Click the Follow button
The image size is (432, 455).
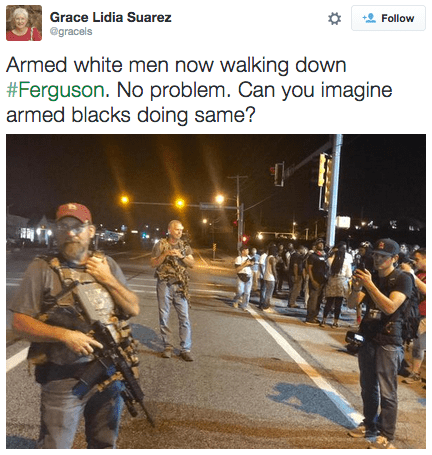[x=388, y=18]
